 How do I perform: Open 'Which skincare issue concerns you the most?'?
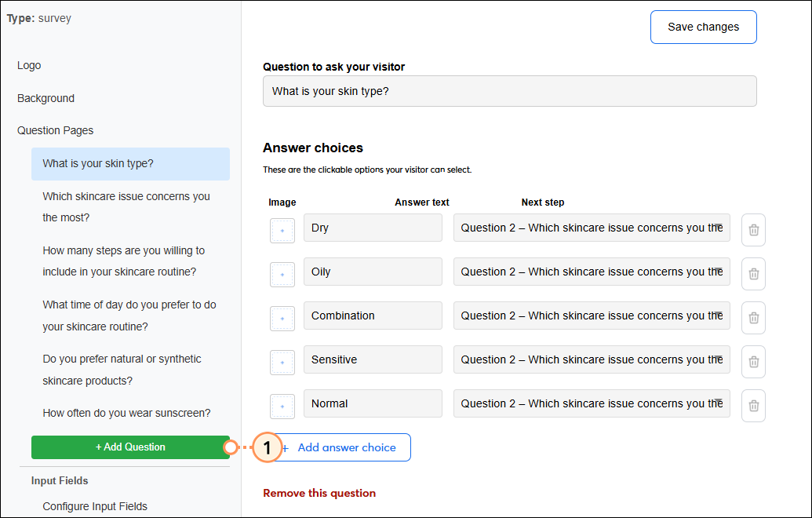126,206
